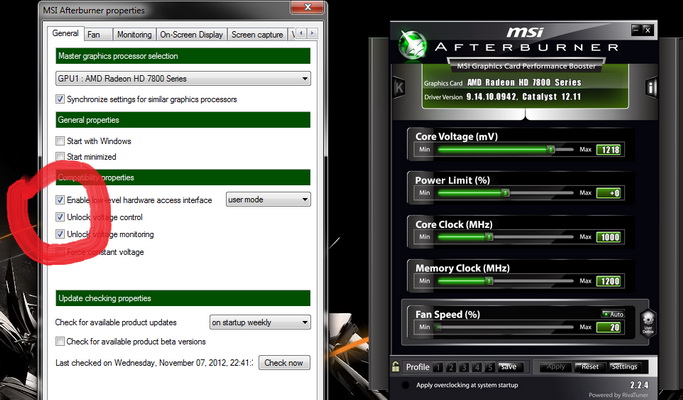This screenshot has height=400, width=683.
Task: Open the GPU1 AMD Radeon HD 7800 dropdown
Action: click(x=183, y=79)
